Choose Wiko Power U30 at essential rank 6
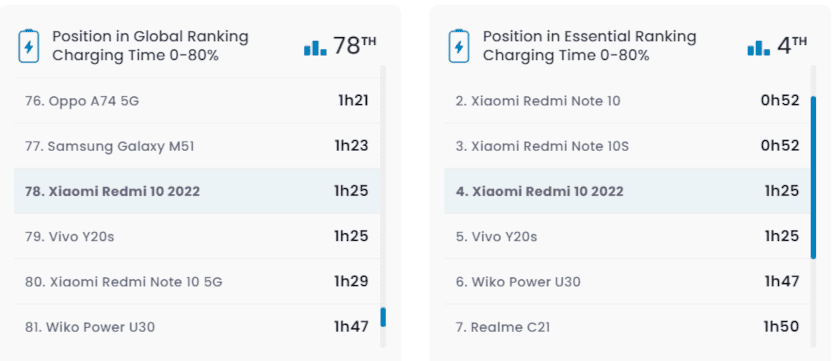Image resolution: width=836 pixels, height=361 pixels. tap(627, 282)
